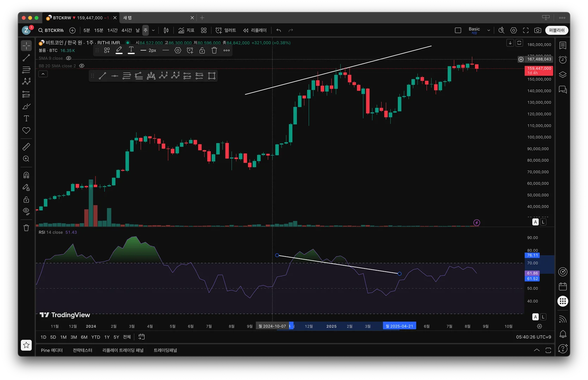Open the 전략테스터 tab
This screenshot has width=588, height=380.
click(82, 350)
